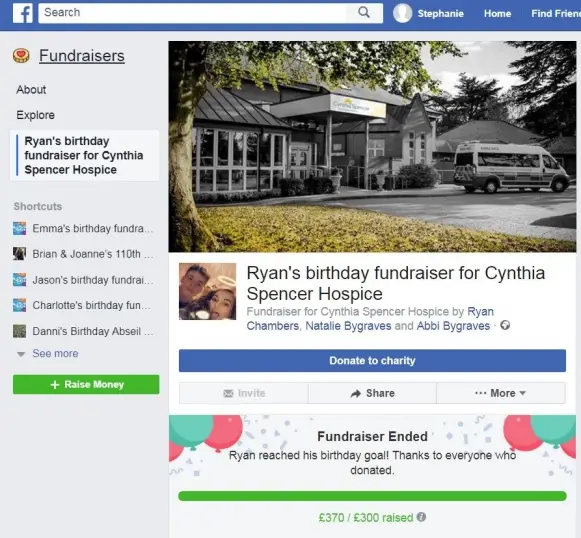Screen dimensions: 581x538
Task: Open Danni's Birthday Abseil shortcut
Action: click(93, 331)
